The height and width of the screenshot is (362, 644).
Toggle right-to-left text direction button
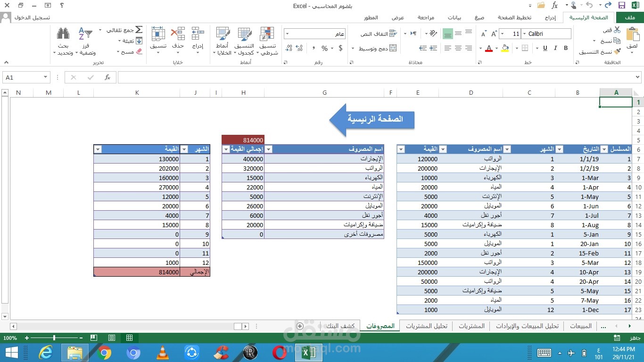(x=413, y=33)
